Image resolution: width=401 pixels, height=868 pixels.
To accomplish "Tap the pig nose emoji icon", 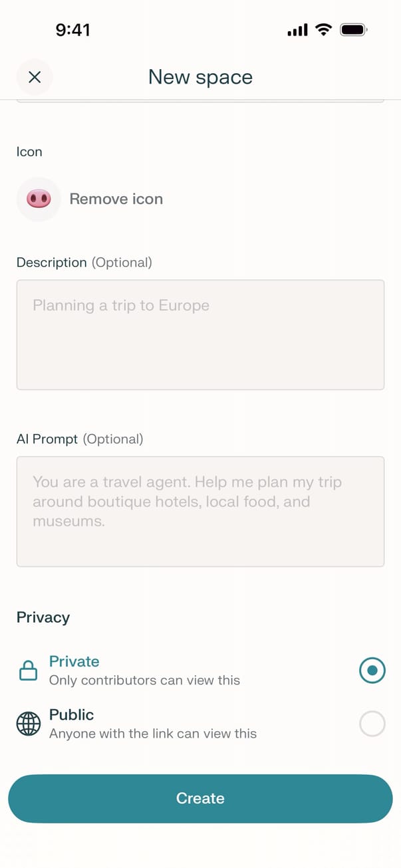I will tap(39, 199).
